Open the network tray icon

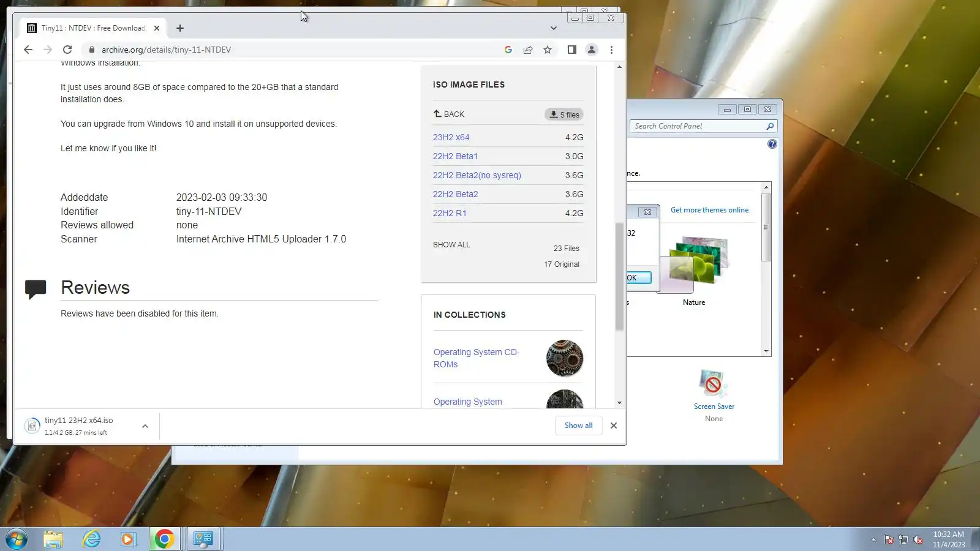coord(903,539)
